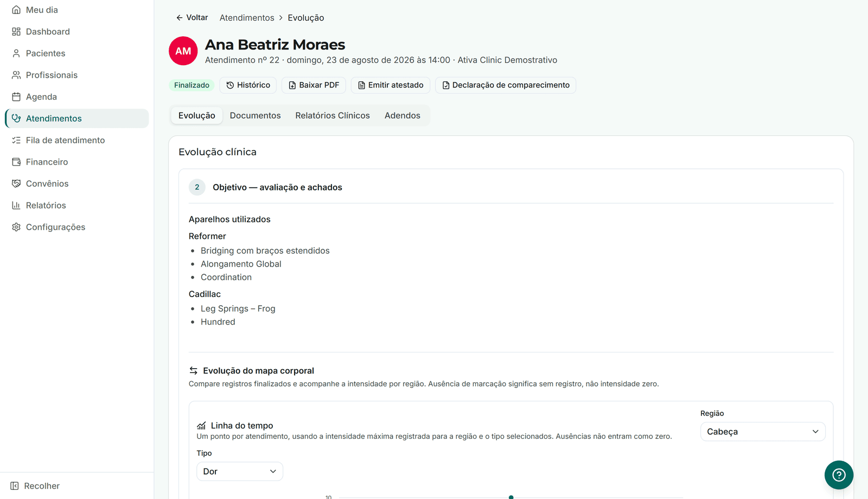Click the Atendimentos stethoscope icon
868x499 pixels.
click(16, 118)
